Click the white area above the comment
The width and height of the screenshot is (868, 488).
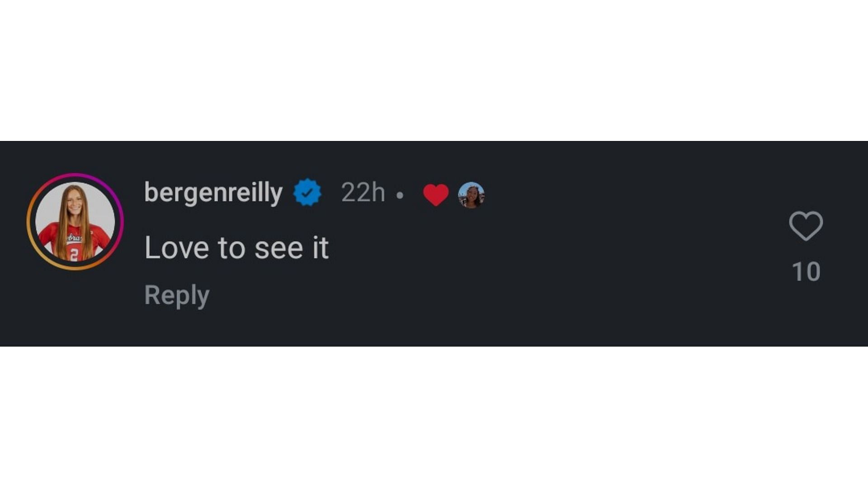tap(434, 70)
